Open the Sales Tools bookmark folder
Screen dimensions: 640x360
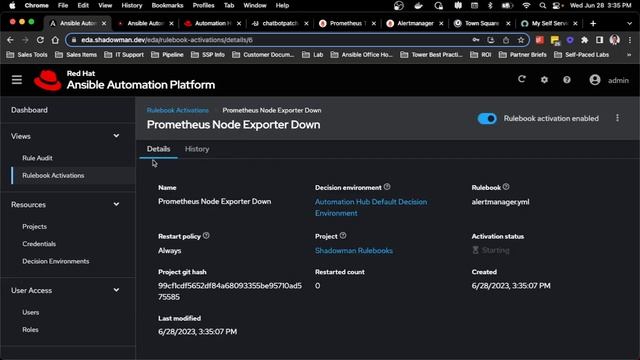27,55
